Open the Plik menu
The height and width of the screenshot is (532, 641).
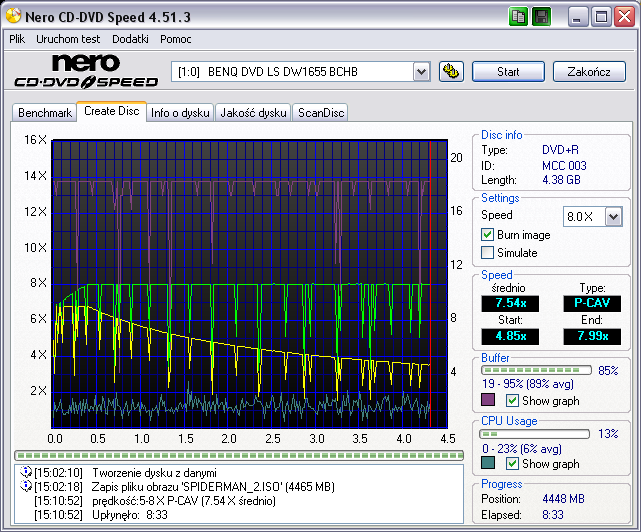(17, 39)
